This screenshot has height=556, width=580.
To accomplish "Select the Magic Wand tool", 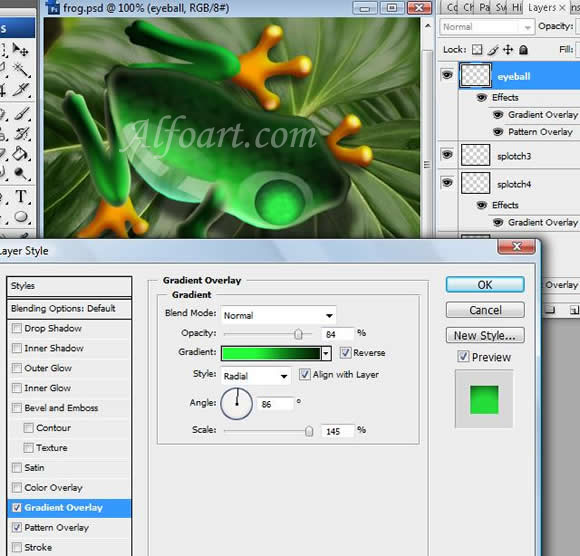I will click(20, 69).
